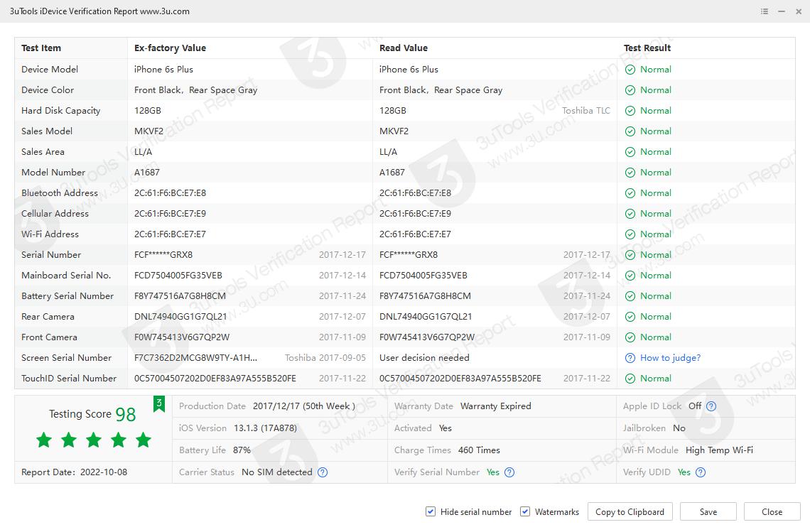Click the Device Model Normal check icon
This screenshot has width=810, height=532.
[x=630, y=70]
